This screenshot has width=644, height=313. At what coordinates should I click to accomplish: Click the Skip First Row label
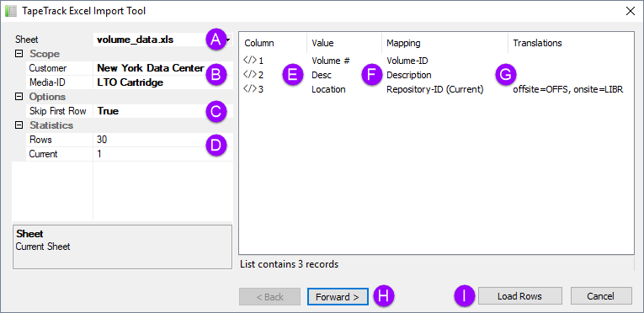tap(58, 111)
